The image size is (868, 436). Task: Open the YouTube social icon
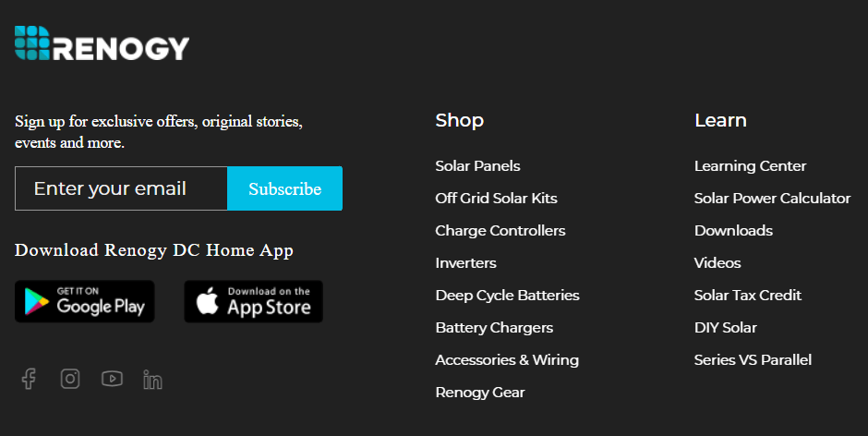click(112, 379)
